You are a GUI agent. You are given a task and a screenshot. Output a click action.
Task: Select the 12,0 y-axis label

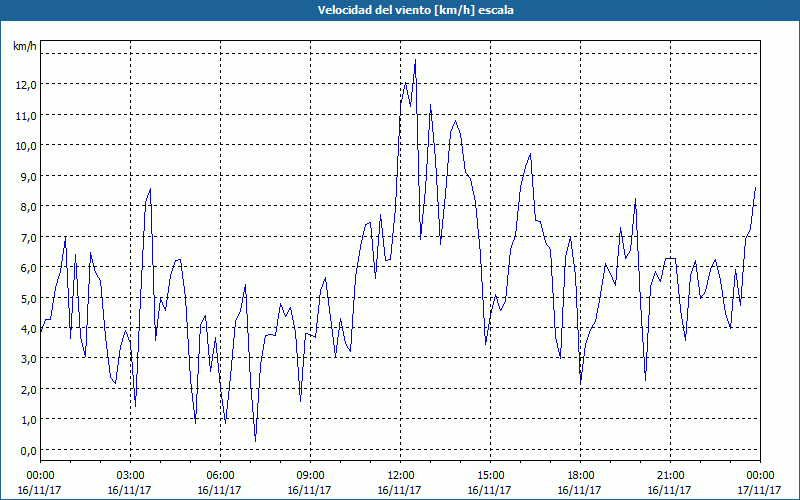click(26, 85)
